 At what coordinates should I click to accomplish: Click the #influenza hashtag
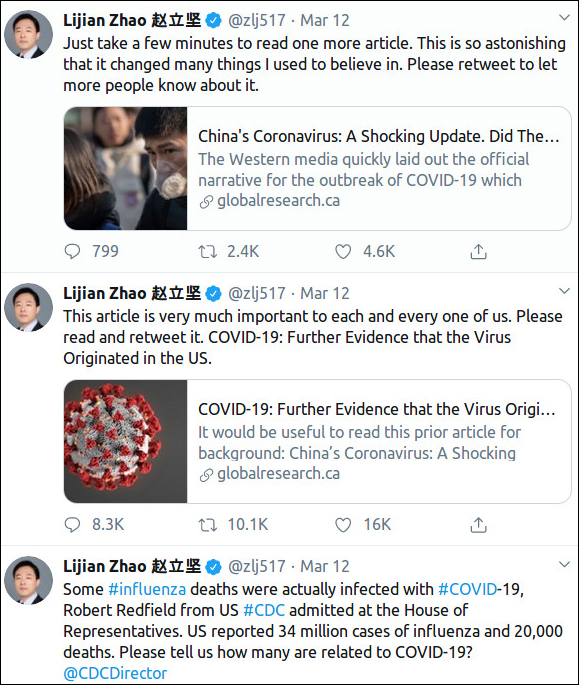(x=147, y=589)
